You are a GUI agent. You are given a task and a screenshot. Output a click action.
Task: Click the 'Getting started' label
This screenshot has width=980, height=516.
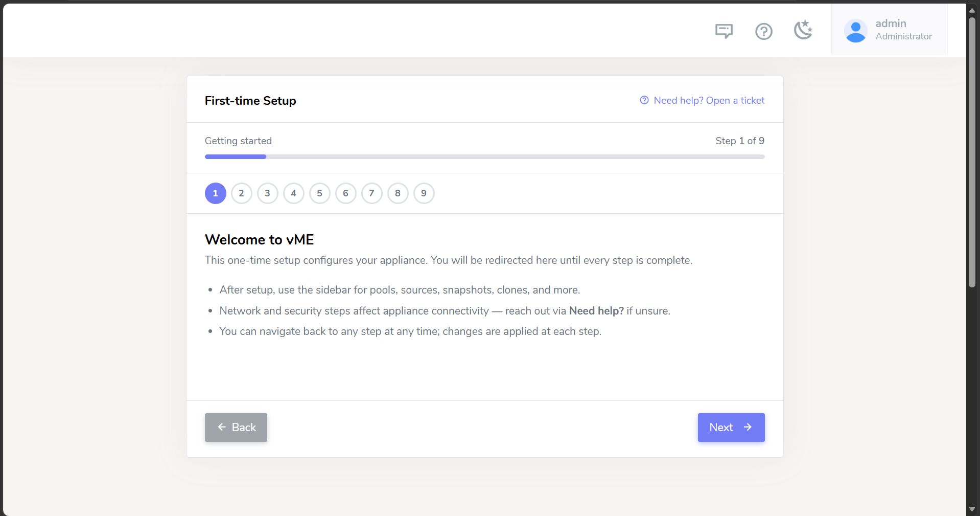tap(238, 141)
